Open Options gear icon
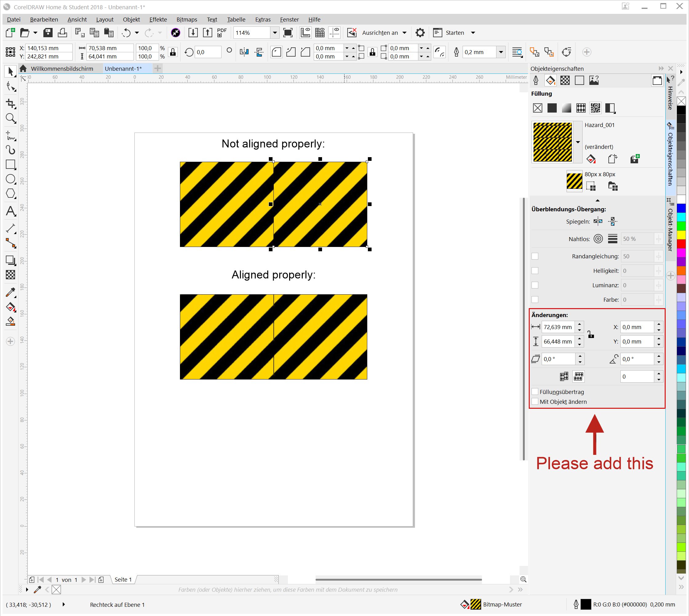 [420, 33]
